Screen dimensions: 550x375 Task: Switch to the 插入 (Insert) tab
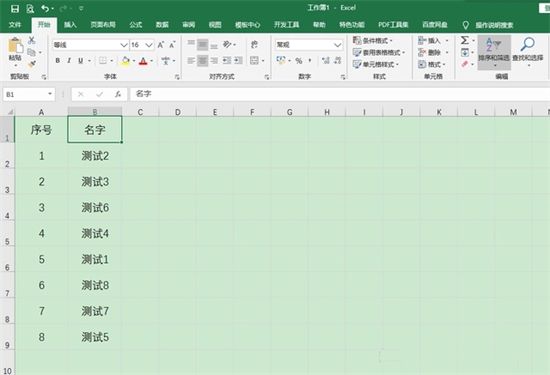coord(70,25)
